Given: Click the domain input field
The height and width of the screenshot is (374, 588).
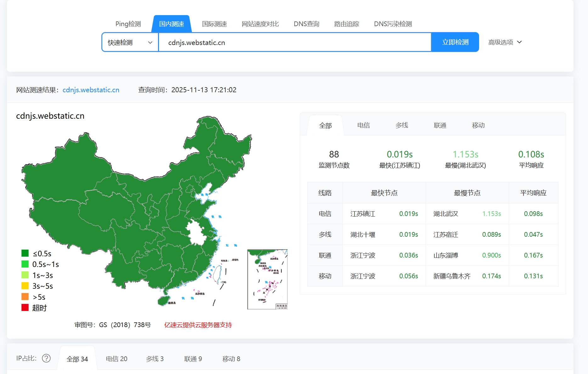Looking at the screenshot, I should tap(294, 42).
